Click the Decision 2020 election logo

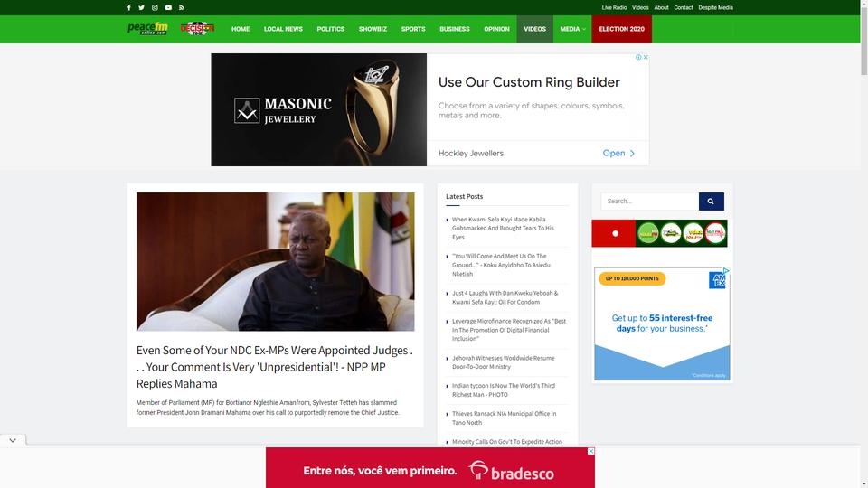[x=198, y=28]
